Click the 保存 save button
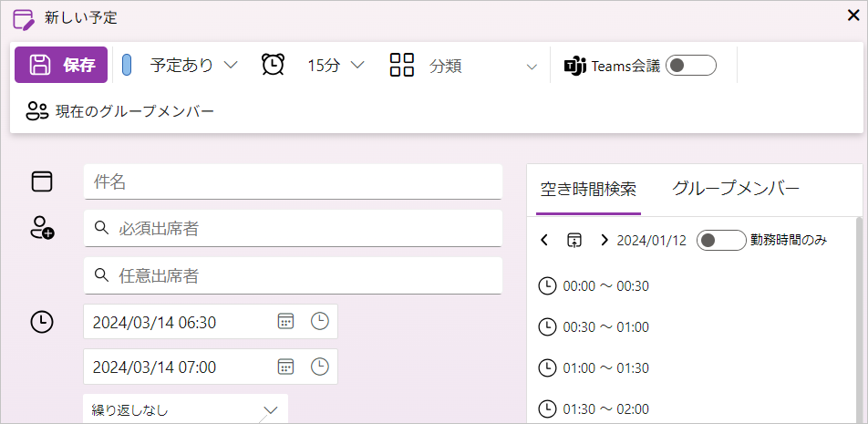 point(61,65)
